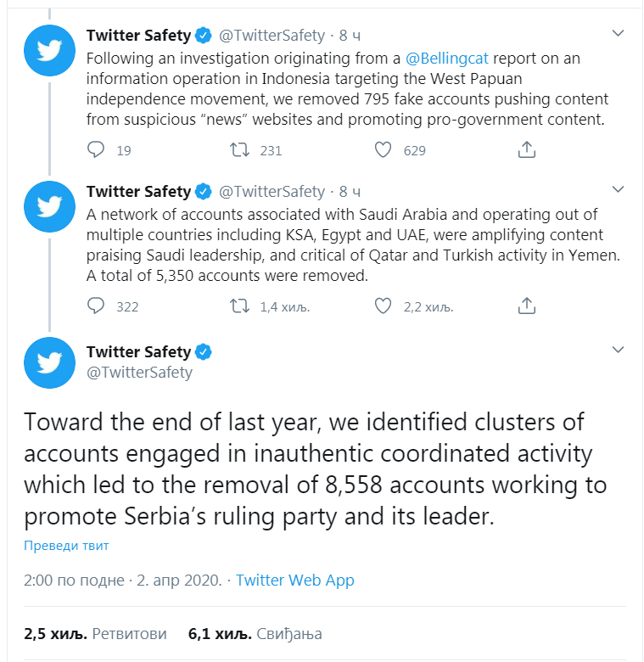Reply to the Saudi Arabia network tweet
Viewport: 644px width, 662px height.
(96, 306)
